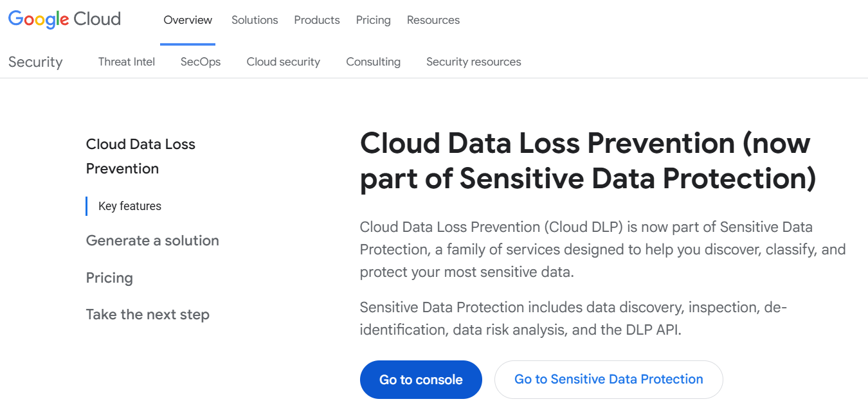Viewport: 868px width, 415px height.
Task: Open the Products dropdown
Action: pyautogui.click(x=316, y=20)
